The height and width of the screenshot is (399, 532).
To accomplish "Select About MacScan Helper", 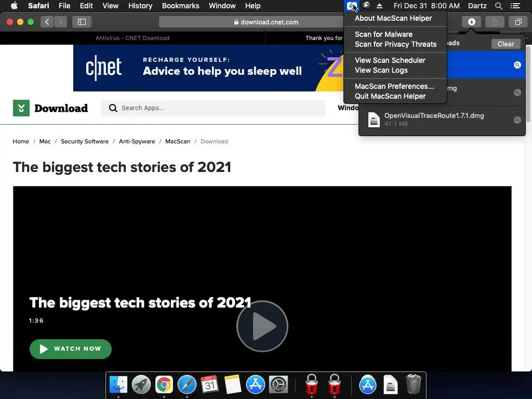I will tap(393, 18).
